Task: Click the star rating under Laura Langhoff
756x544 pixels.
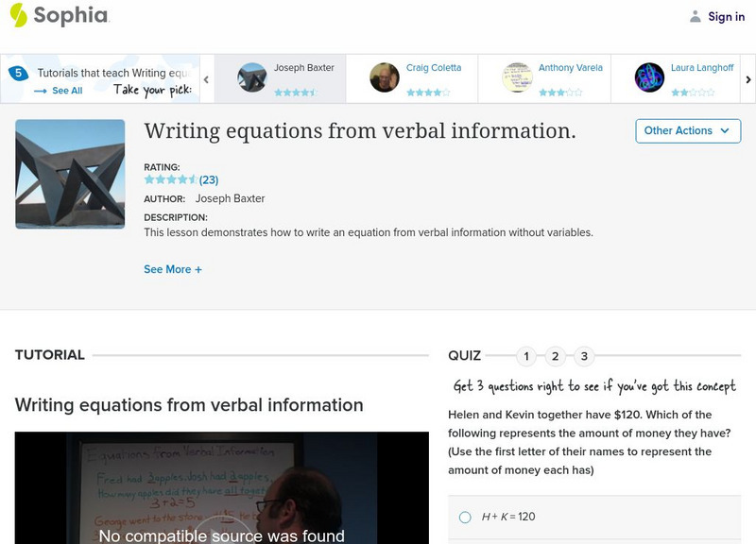Action: click(x=693, y=92)
